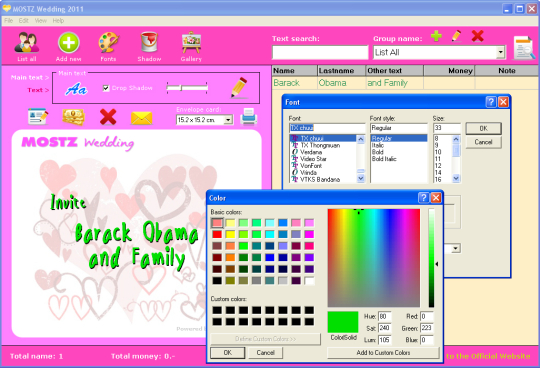Open the File menu
540x368 pixels.
[8, 21]
